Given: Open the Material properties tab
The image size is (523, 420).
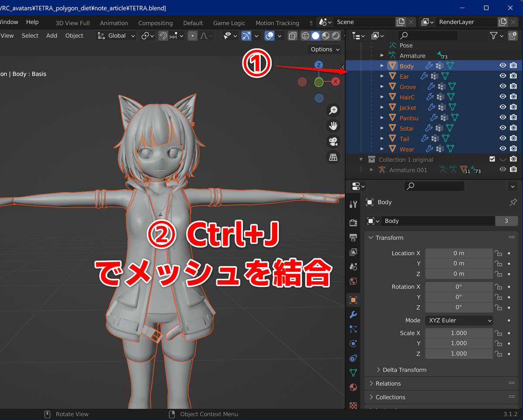Looking at the screenshot, I should (x=353, y=387).
